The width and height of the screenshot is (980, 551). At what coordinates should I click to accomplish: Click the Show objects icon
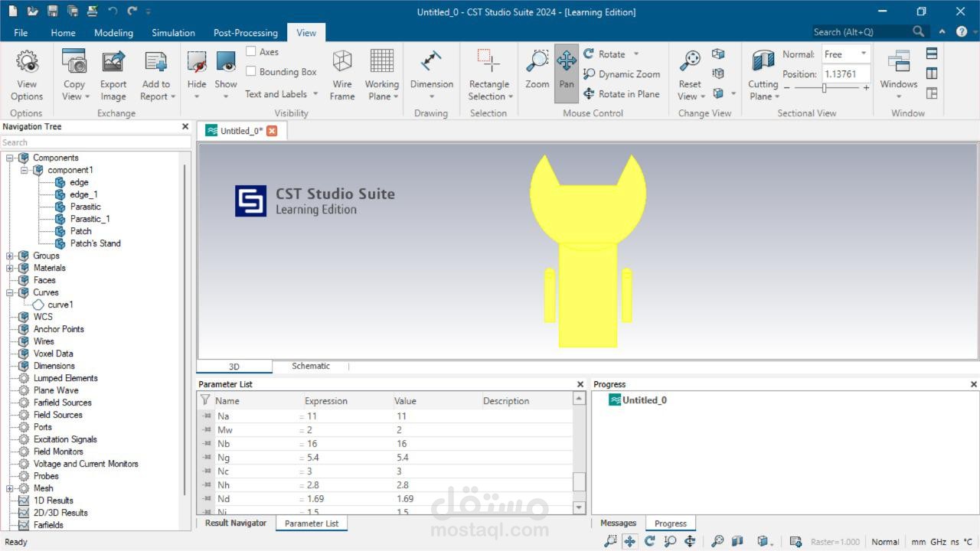226,61
